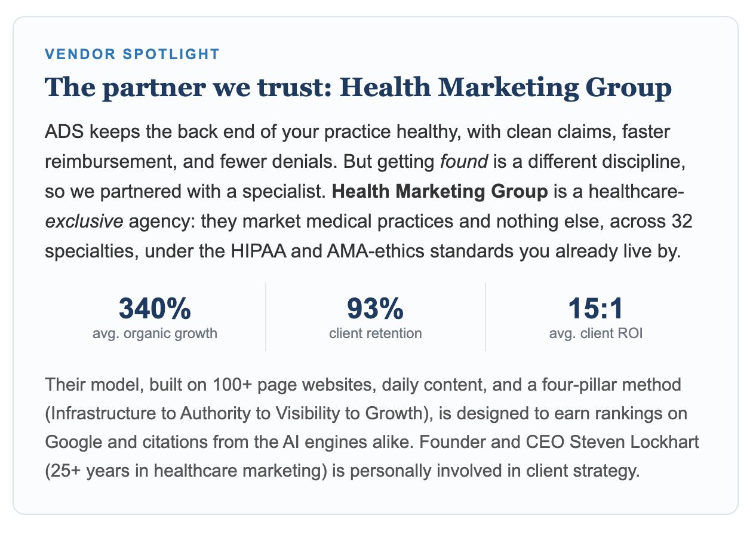Click the VENDOR SPOTLIGHT label
The height and width of the screenshot is (534, 756).
click(x=132, y=54)
